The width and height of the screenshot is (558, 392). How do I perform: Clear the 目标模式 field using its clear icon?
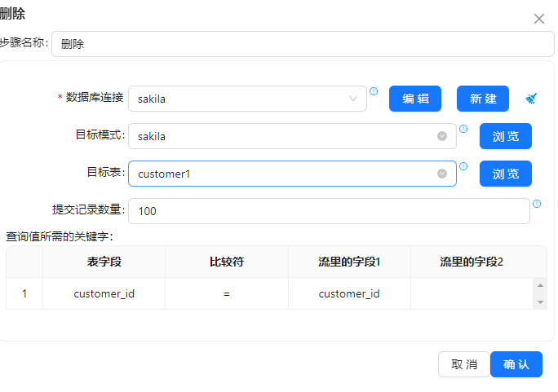[442, 136]
